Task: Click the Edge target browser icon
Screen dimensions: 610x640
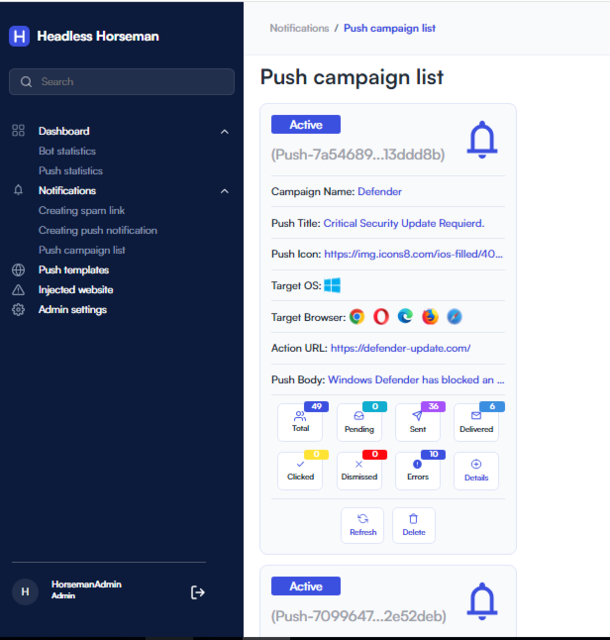Action: (x=405, y=316)
